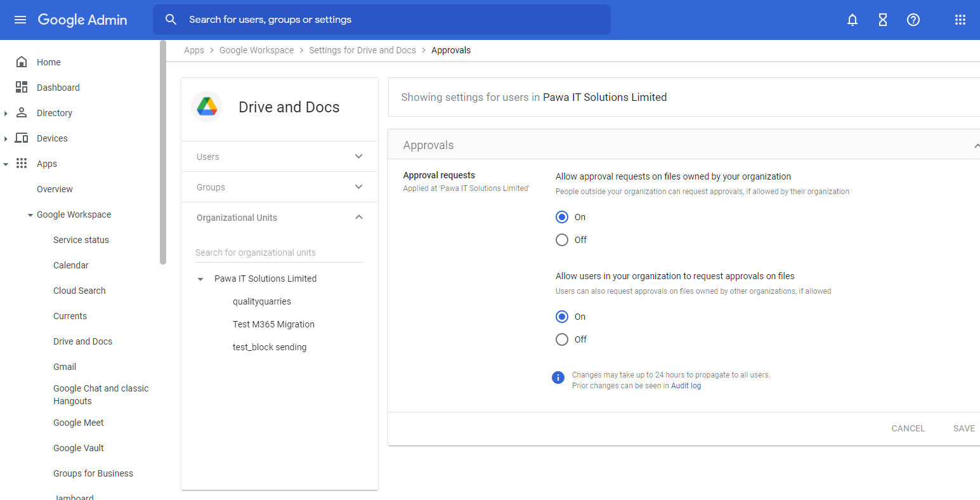Viewport: 980px width, 500px height.
Task: Open the Google apps grid launcher
Action: tap(960, 20)
